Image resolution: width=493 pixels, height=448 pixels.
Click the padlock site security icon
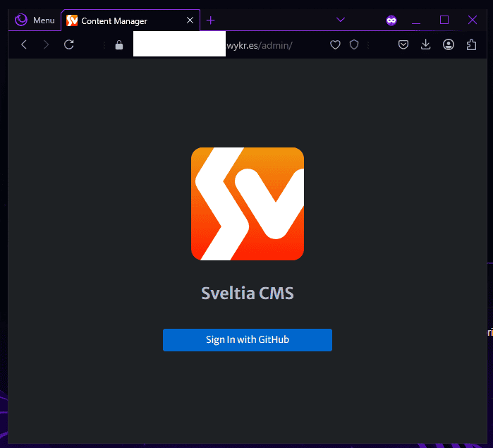coord(119,45)
